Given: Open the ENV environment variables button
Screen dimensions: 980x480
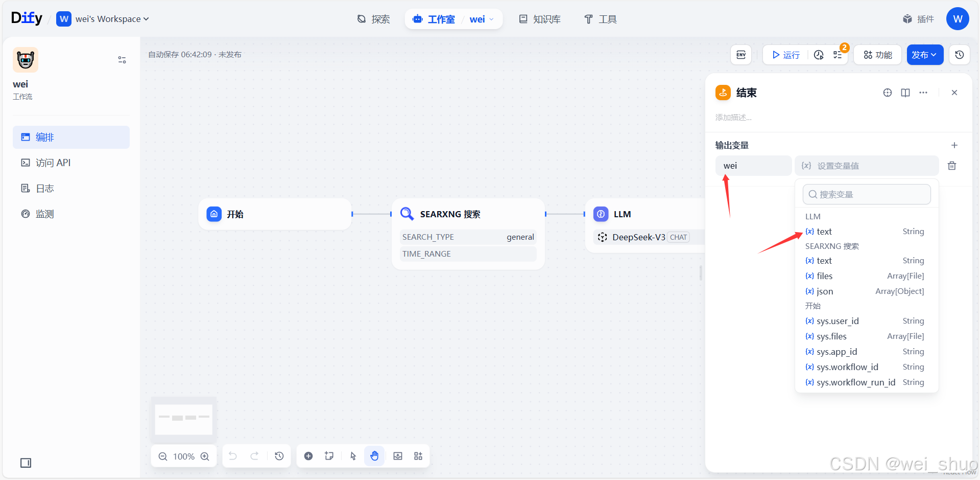Looking at the screenshot, I should pyautogui.click(x=741, y=55).
